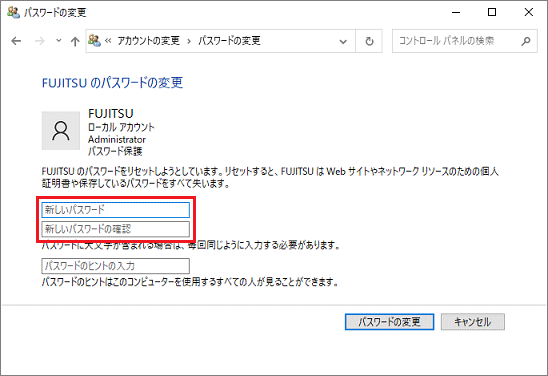The width and height of the screenshot is (548, 376).
Task: Click the Administrator label text
Action: [x=117, y=139]
